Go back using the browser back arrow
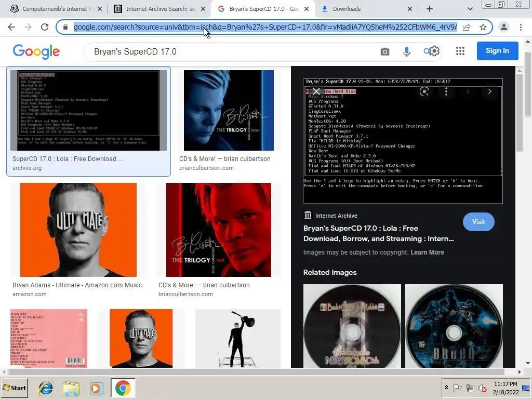Viewport: 532px width, 399px height. [11, 27]
